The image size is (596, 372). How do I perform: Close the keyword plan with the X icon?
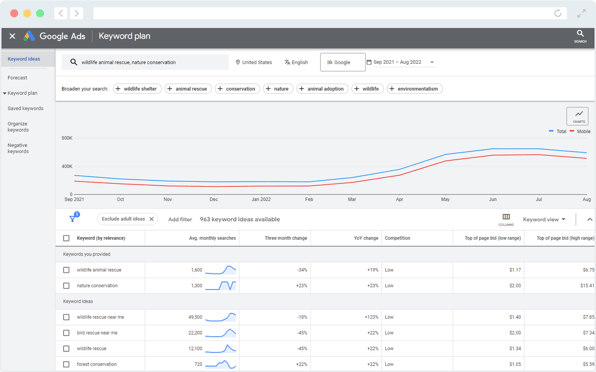pos(12,36)
